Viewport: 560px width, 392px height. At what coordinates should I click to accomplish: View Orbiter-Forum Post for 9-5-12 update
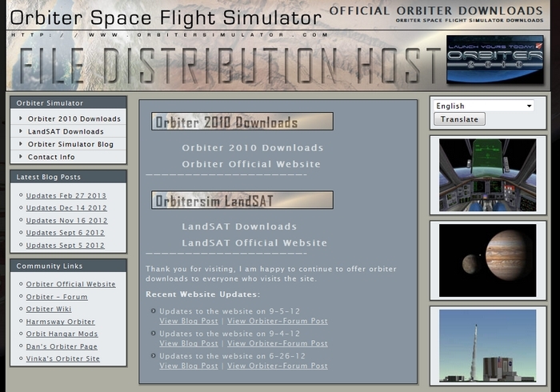tap(278, 321)
